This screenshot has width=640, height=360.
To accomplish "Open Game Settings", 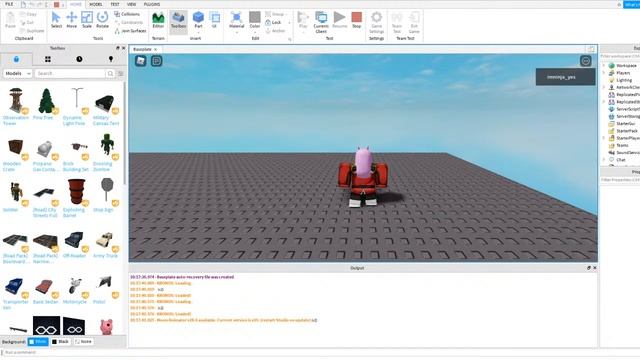I will 376,22.
